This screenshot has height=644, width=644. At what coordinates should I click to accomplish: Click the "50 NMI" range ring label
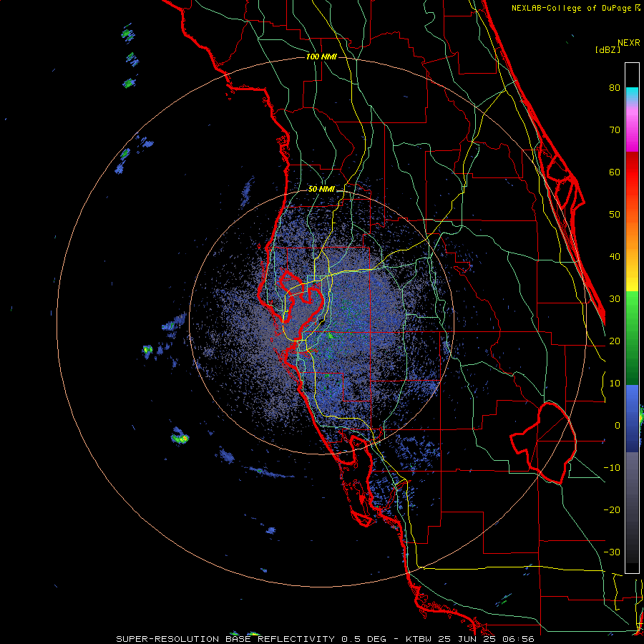tap(321, 190)
